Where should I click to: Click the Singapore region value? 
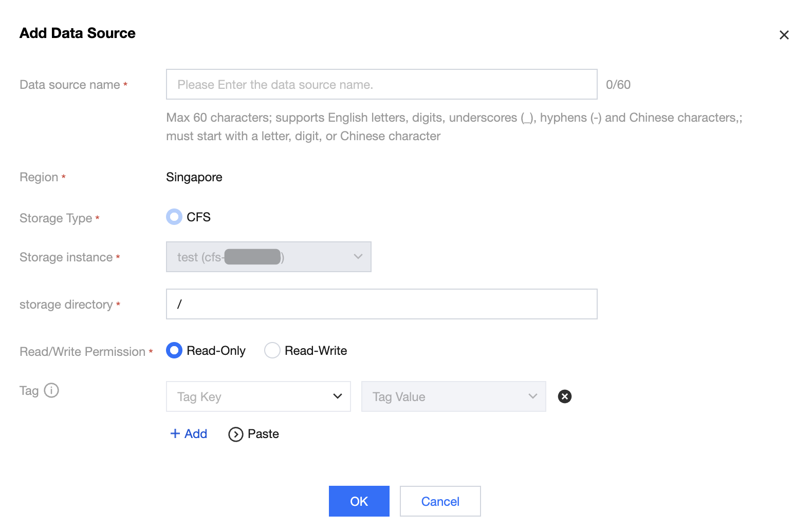pos(194,177)
